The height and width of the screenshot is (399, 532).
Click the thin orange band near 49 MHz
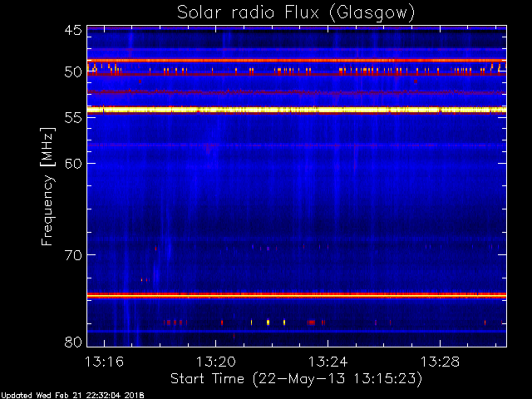297,61
